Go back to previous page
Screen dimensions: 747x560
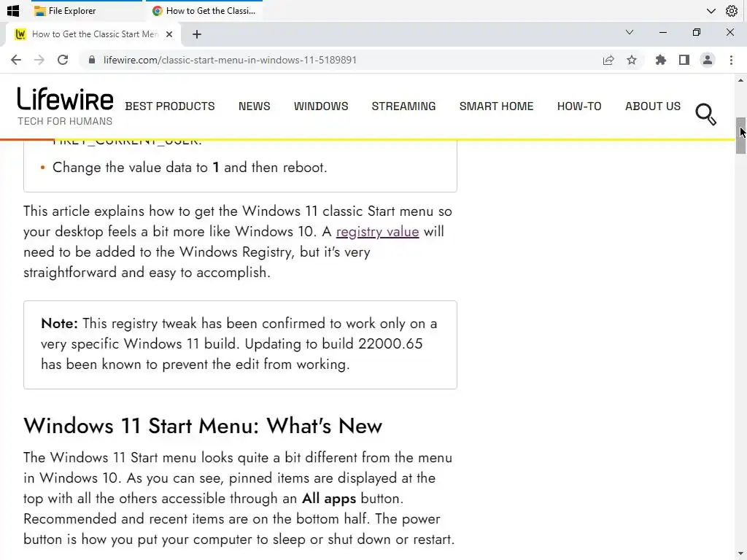coord(16,60)
